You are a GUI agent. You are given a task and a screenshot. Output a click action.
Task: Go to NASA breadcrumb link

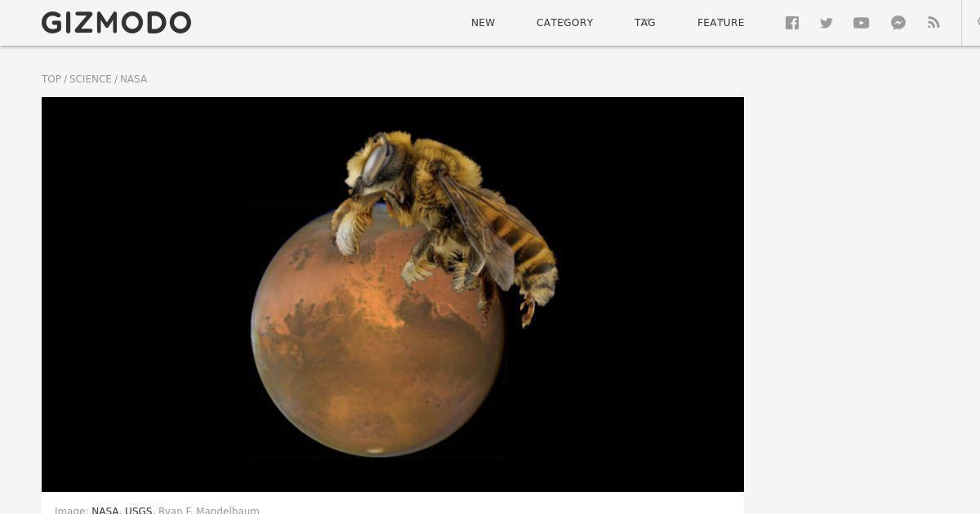click(133, 79)
